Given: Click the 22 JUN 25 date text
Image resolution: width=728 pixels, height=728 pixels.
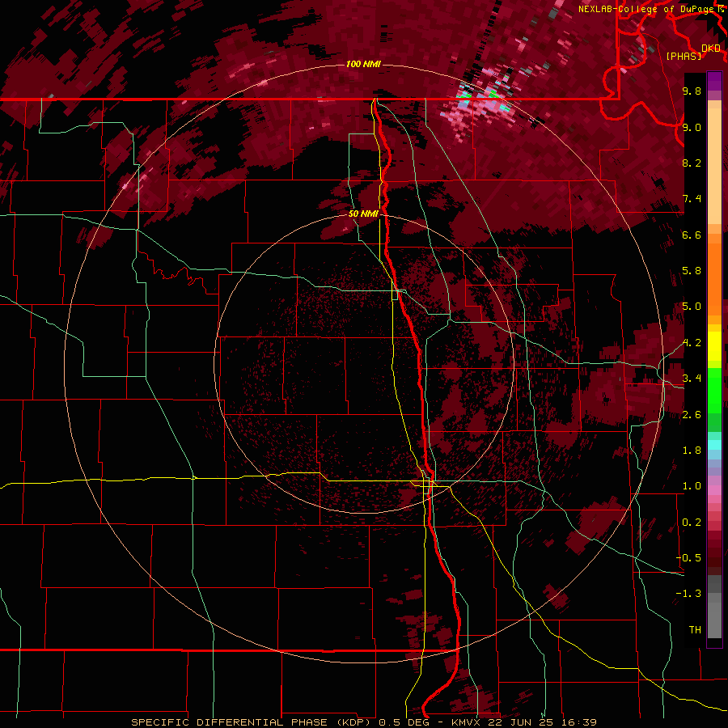Looking at the screenshot, I should click(521, 722).
